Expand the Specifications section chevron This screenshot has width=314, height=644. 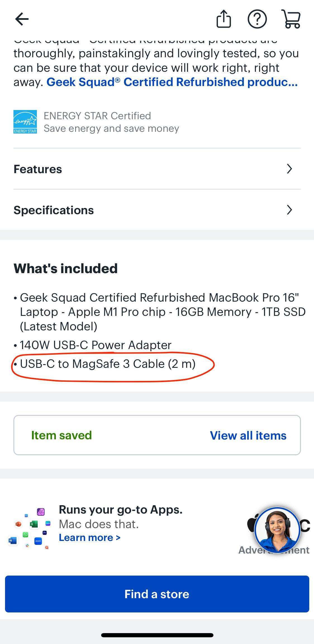289,210
